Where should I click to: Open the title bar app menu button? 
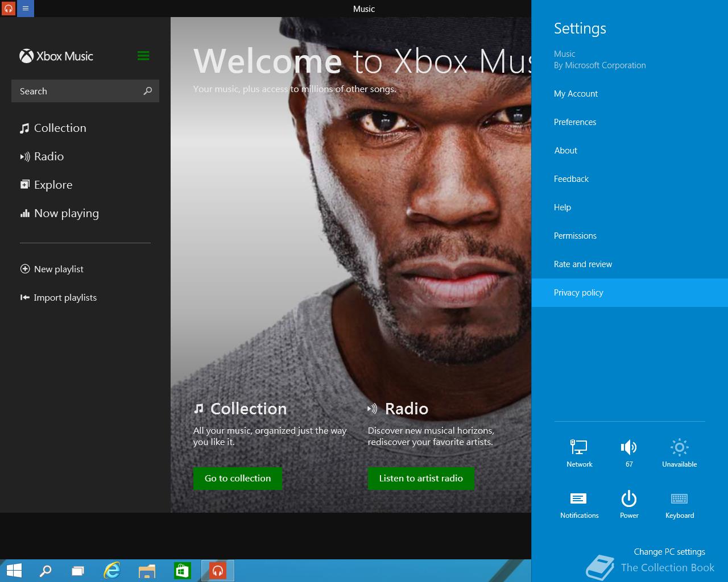coord(26,9)
